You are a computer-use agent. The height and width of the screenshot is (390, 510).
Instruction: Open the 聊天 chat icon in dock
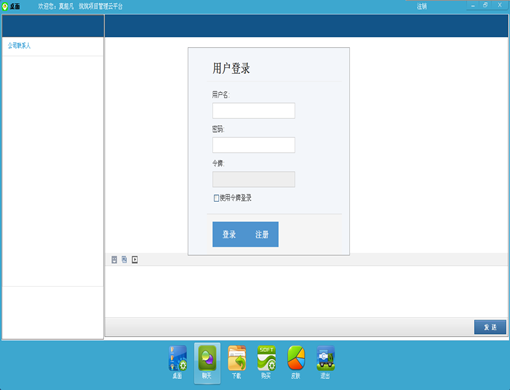coord(207,362)
